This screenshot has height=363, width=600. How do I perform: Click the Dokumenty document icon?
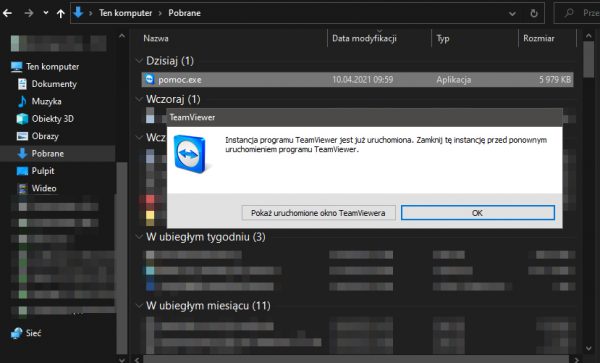(x=22, y=84)
